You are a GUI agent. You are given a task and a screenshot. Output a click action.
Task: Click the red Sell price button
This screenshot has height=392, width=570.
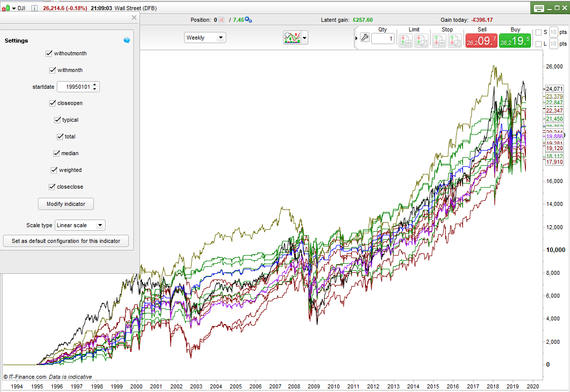pyautogui.click(x=481, y=41)
